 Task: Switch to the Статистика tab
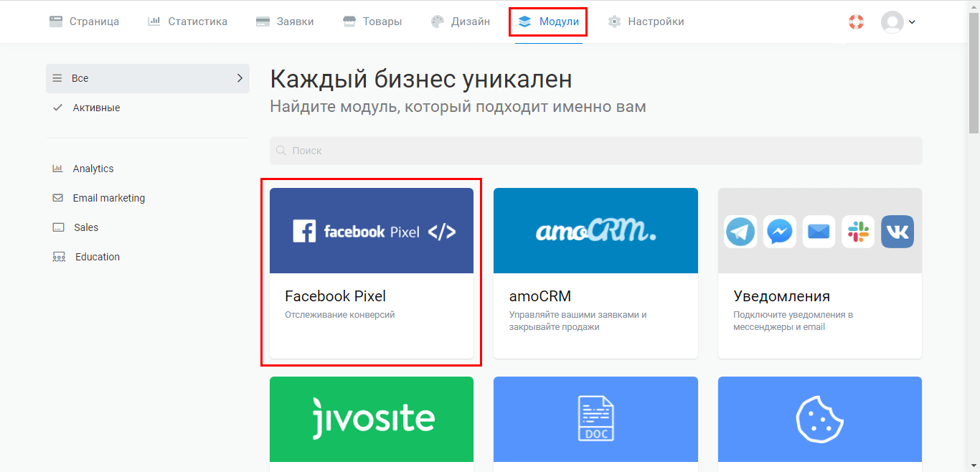(187, 22)
